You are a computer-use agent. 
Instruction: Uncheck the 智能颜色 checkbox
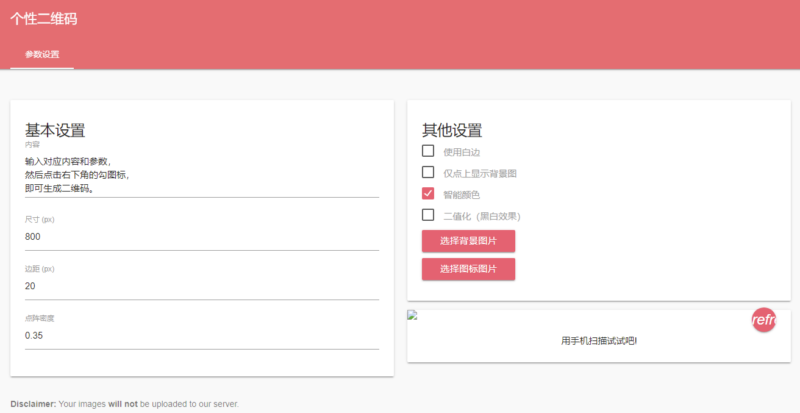pos(428,193)
